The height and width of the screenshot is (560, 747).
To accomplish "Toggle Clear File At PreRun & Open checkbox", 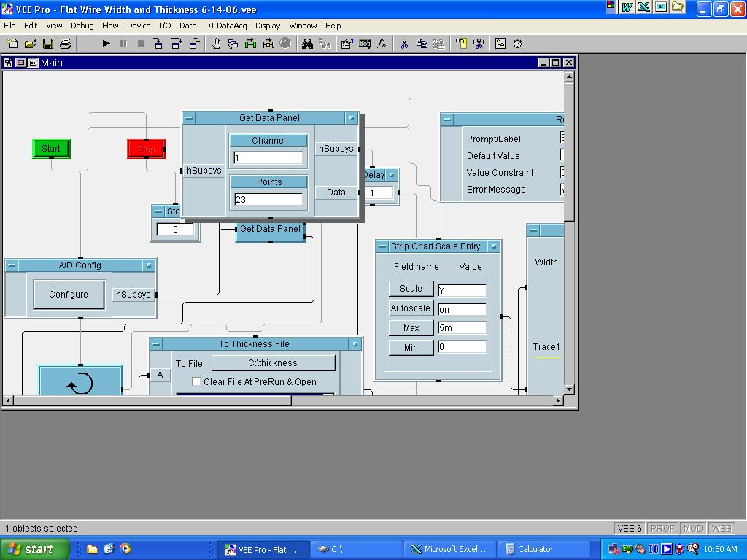I will [196, 381].
